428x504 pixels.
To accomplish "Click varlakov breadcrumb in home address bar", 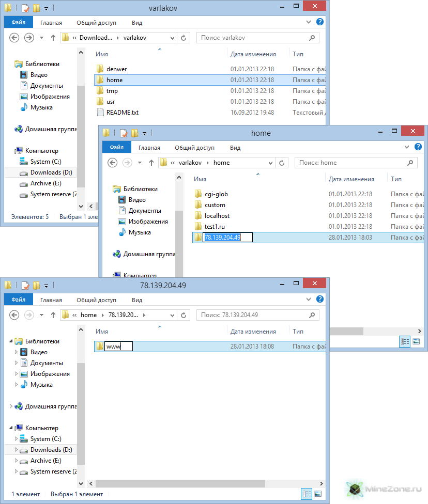I will coord(189,163).
